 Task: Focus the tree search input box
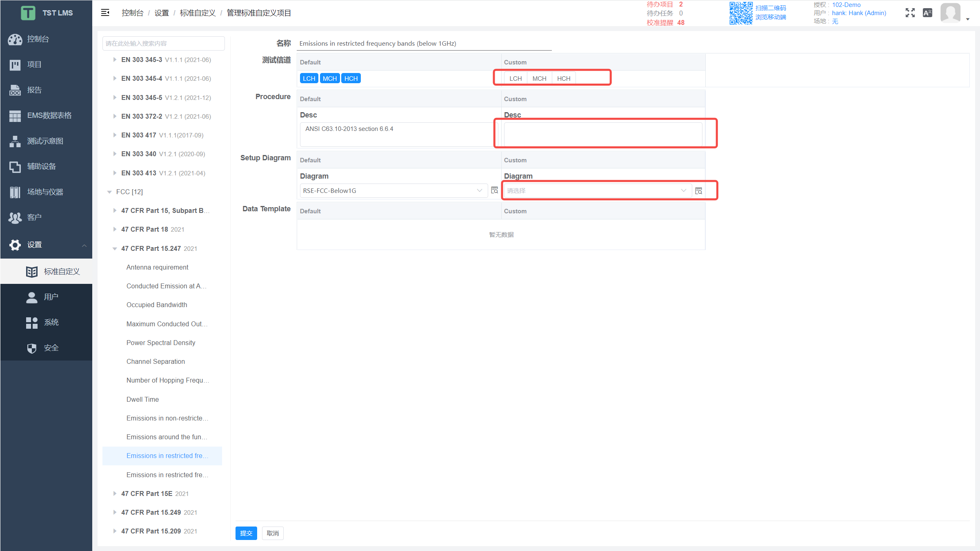pyautogui.click(x=163, y=43)
